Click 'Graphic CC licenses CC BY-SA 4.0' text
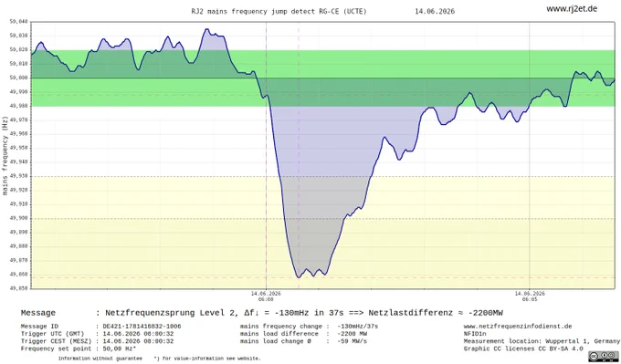Viewport: 621px width, 364px height. click(x=523, y=349)
